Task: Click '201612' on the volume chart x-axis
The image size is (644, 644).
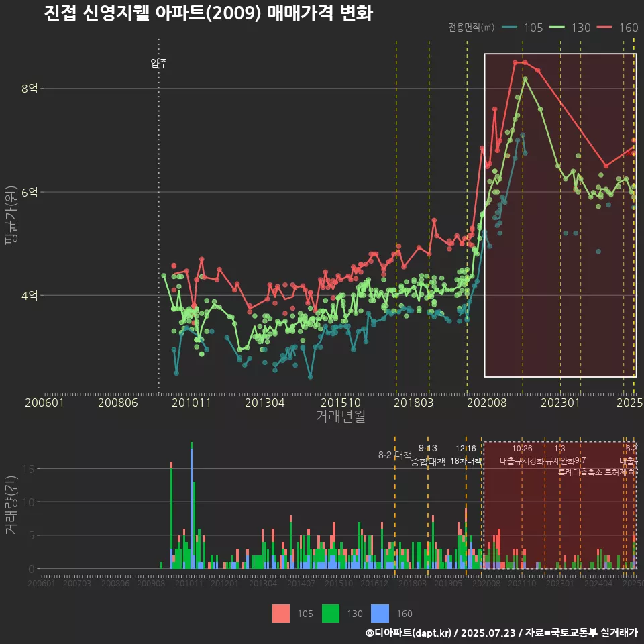Action: (374, 583)
